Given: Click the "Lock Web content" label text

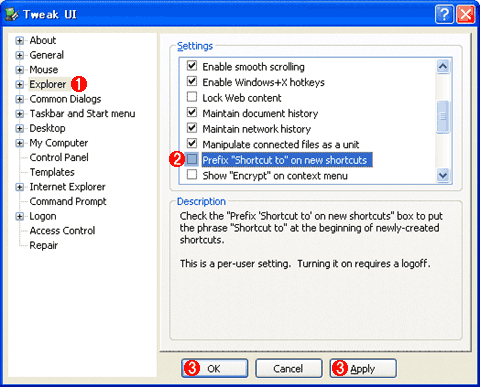Looking at the screenshot, I should click(x=242, y=98).
